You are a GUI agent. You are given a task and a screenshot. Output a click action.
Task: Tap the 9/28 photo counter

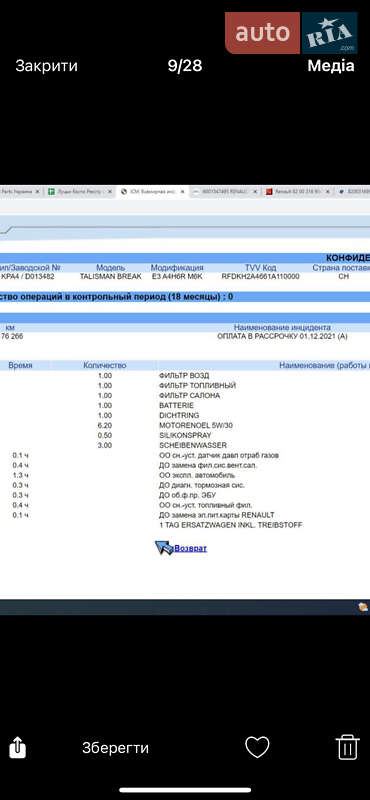click(x=185, y=66)
